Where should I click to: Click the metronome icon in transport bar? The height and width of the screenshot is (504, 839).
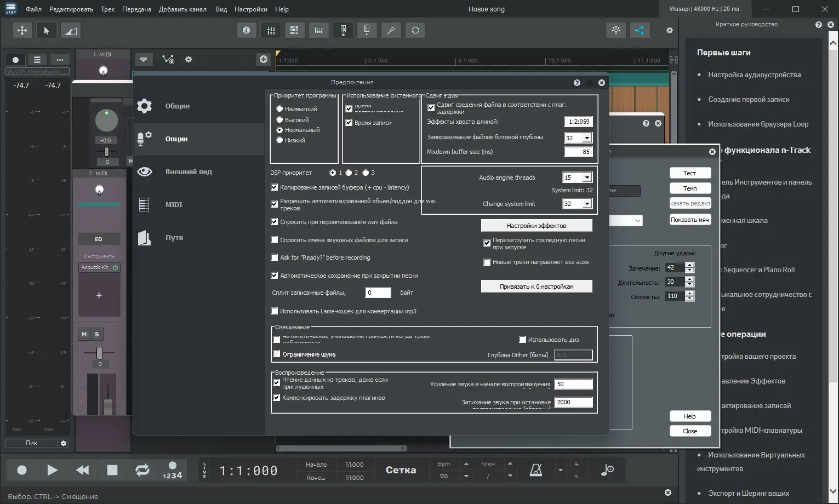coord(535,470)
